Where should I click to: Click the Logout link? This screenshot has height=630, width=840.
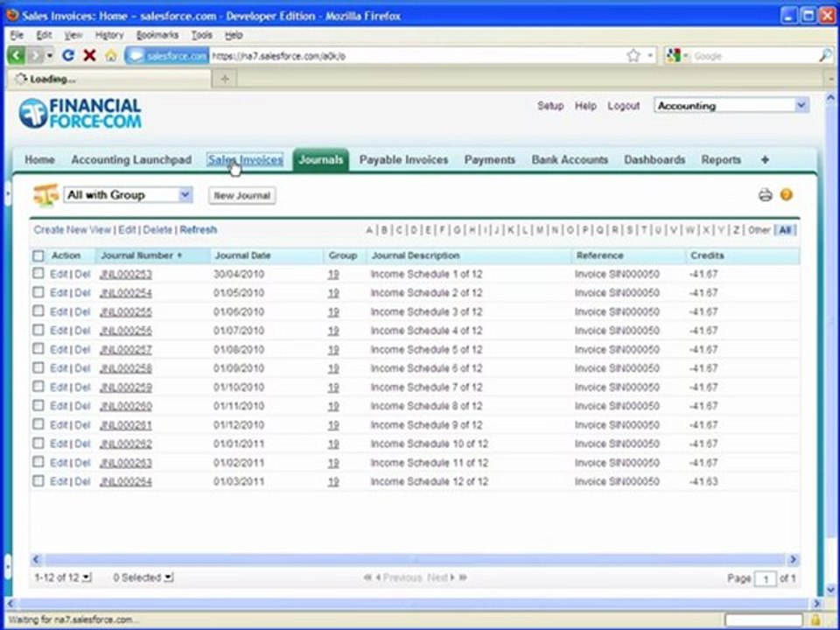(x=624, y=106)
